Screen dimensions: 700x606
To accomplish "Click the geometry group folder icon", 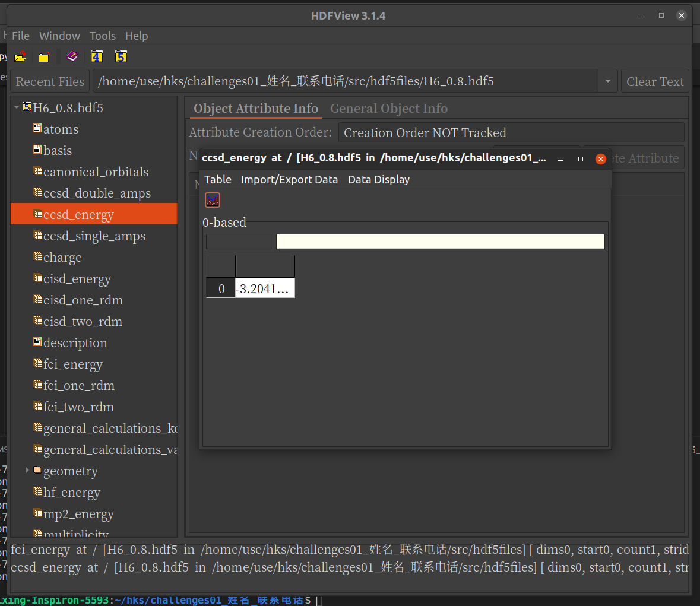I will pyautogui.click(x=37, y=471).
